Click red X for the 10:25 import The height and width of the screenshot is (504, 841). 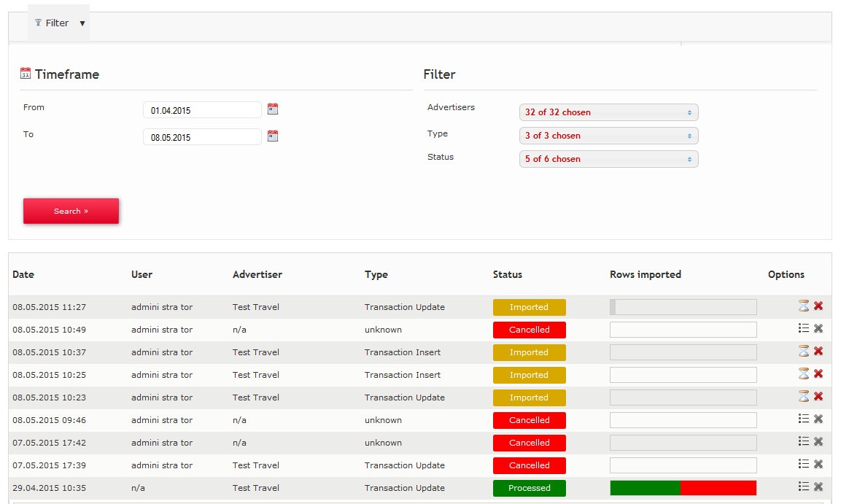(818, 373)
